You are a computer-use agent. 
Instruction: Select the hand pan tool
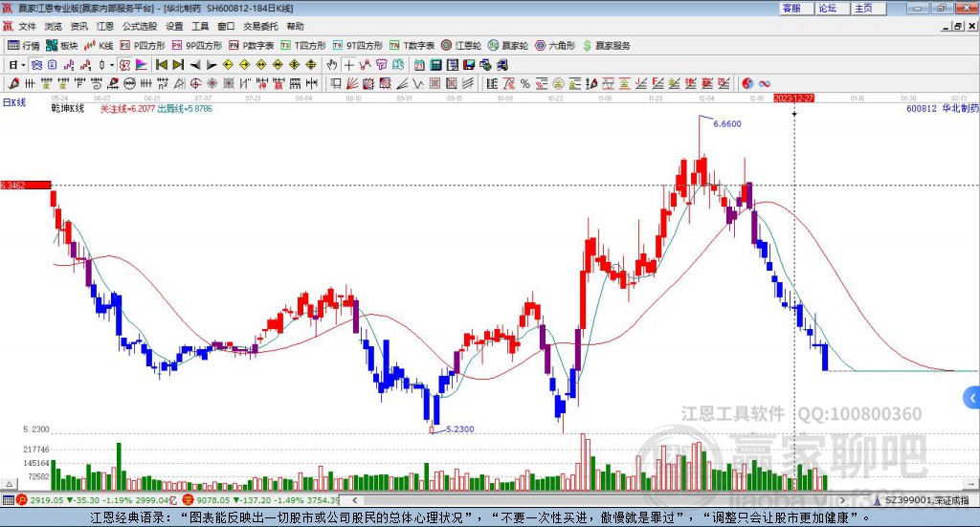click(332, 64)
